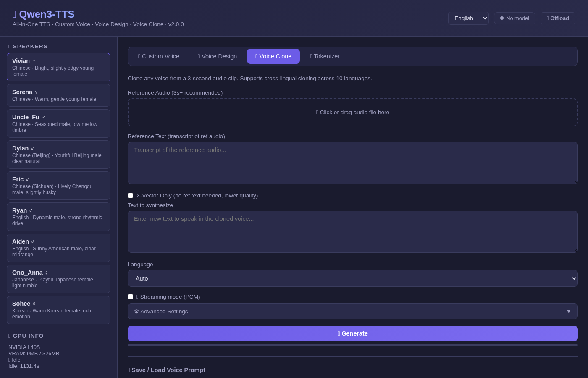Switch to the Voice Design tab

217,56
